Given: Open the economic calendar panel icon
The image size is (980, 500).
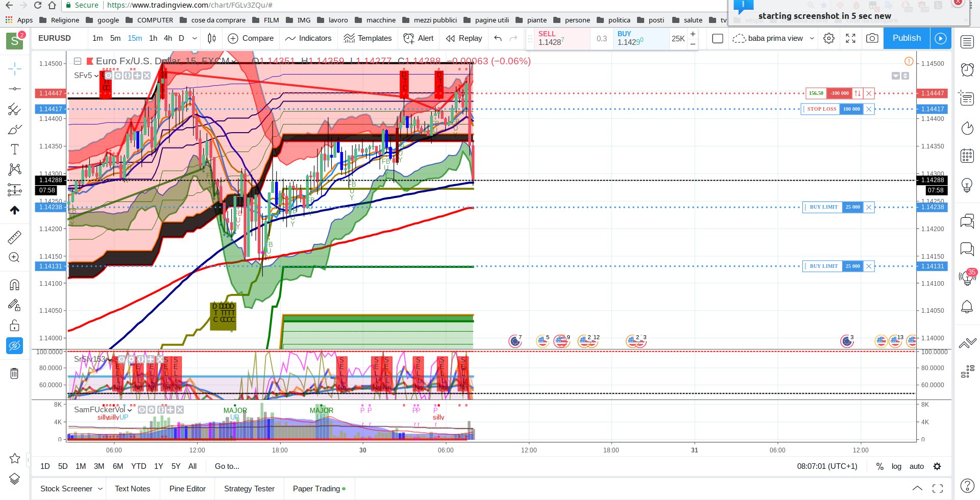Looking at the screenshot, I should pyautogui.click(x=967, y=156).
